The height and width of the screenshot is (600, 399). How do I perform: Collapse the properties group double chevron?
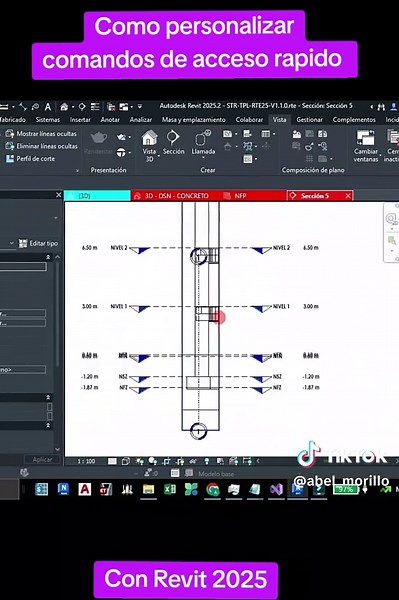[x=48, y=257]
